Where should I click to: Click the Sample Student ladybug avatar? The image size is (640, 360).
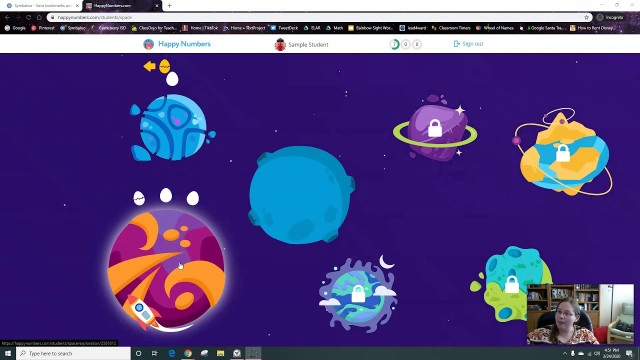(280, 44)
